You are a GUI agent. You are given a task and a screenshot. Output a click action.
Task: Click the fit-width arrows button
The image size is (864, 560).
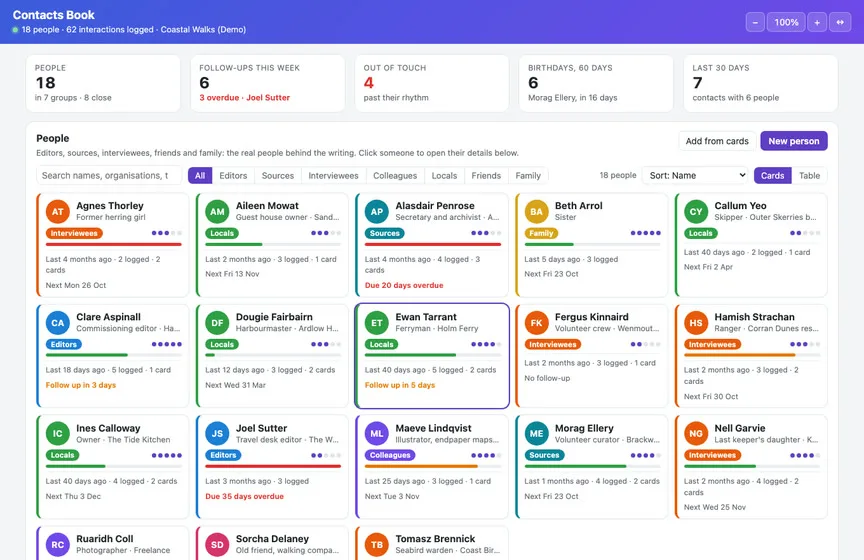tap(840, 23)
